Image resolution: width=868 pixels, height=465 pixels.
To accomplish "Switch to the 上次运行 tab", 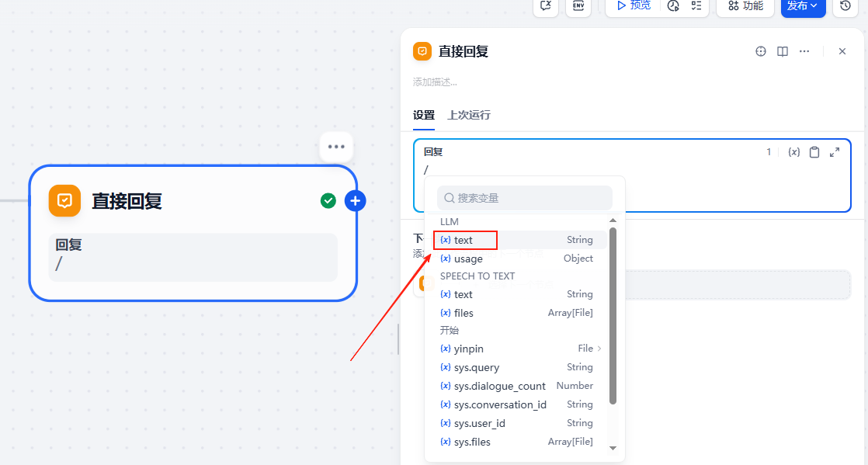I will (468, 115).
